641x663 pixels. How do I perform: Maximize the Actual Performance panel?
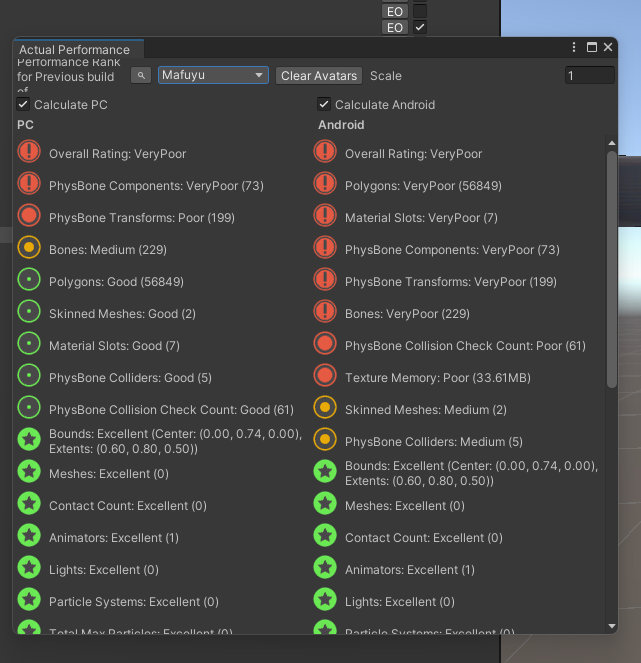pos(592,47)
